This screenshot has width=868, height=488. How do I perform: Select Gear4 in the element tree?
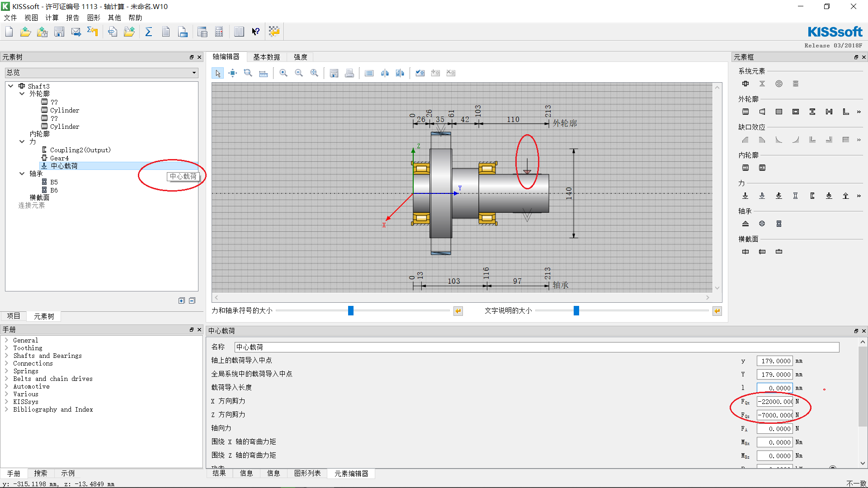click(x=59, y=158)
